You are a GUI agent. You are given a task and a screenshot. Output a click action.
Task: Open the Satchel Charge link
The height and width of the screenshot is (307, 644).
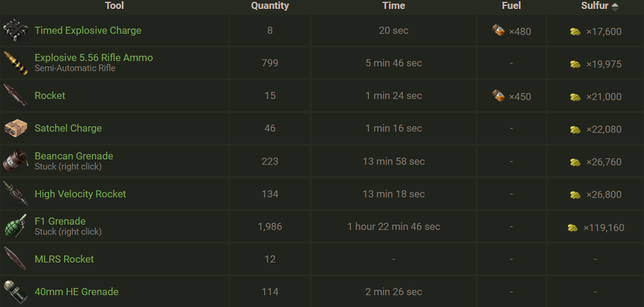point(68,128)
